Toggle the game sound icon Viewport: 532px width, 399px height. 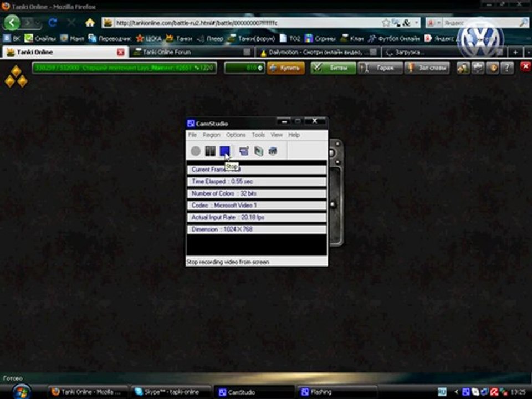pos(492,68)
